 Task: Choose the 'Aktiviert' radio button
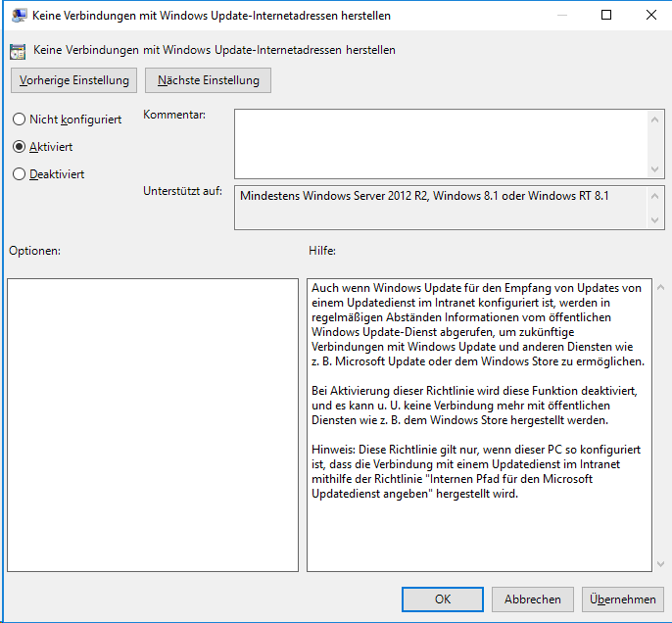tap(19, 147)
